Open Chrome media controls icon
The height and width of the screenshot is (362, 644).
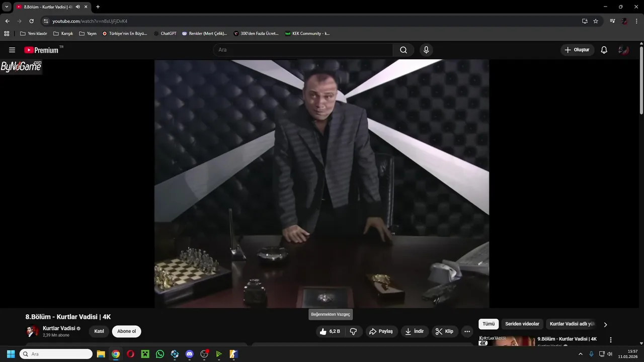612,21
